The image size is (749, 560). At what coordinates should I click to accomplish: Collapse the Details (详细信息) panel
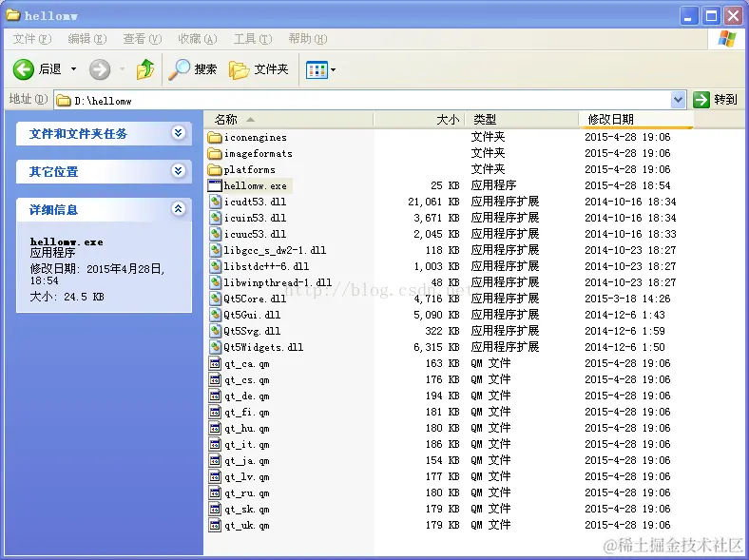tap(178, 209)
